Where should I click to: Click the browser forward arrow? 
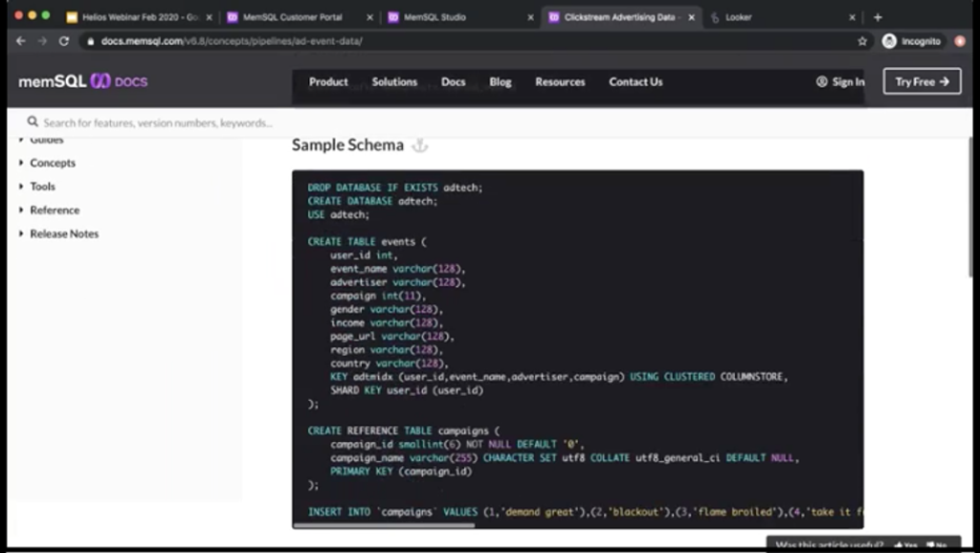(42, 41)
